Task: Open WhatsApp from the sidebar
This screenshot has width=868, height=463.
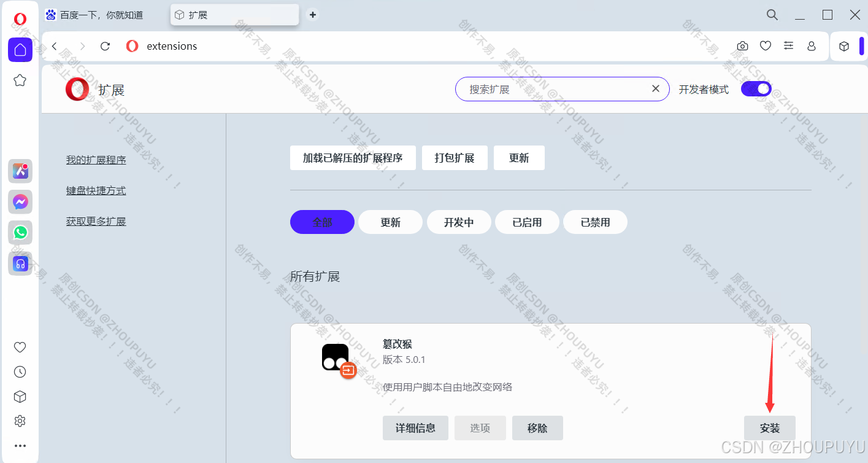Action: [x=20, y=233]
